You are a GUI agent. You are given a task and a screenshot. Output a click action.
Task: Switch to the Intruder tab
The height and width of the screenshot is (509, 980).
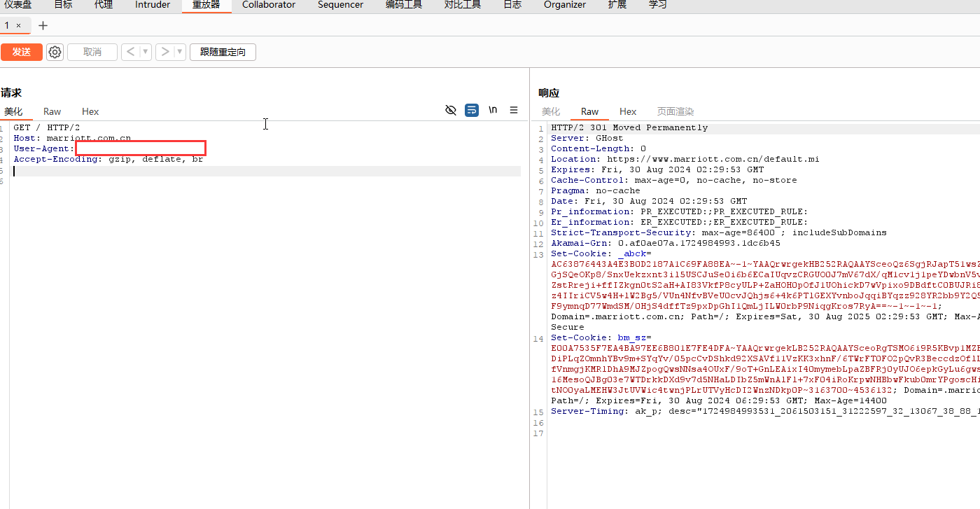pos(153,4)
